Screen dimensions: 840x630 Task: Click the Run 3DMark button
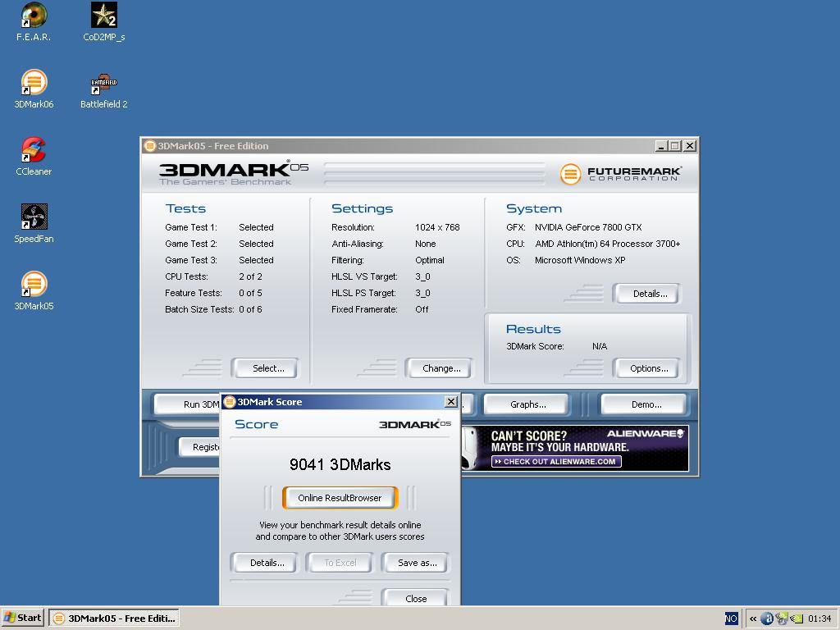click(188, 404)
